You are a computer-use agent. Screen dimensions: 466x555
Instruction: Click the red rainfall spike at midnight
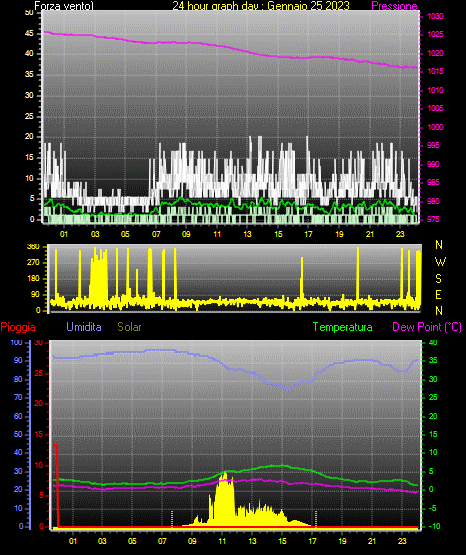[x=57, y=485]
